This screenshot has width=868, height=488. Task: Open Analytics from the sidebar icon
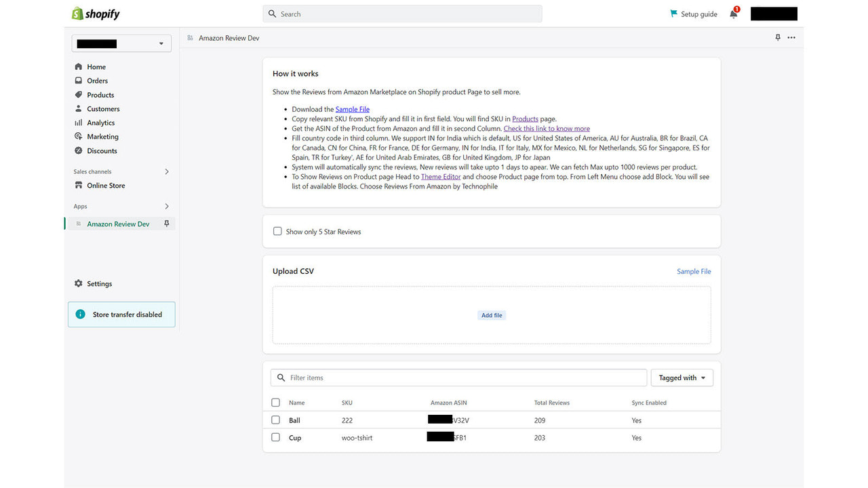(80, 123)
